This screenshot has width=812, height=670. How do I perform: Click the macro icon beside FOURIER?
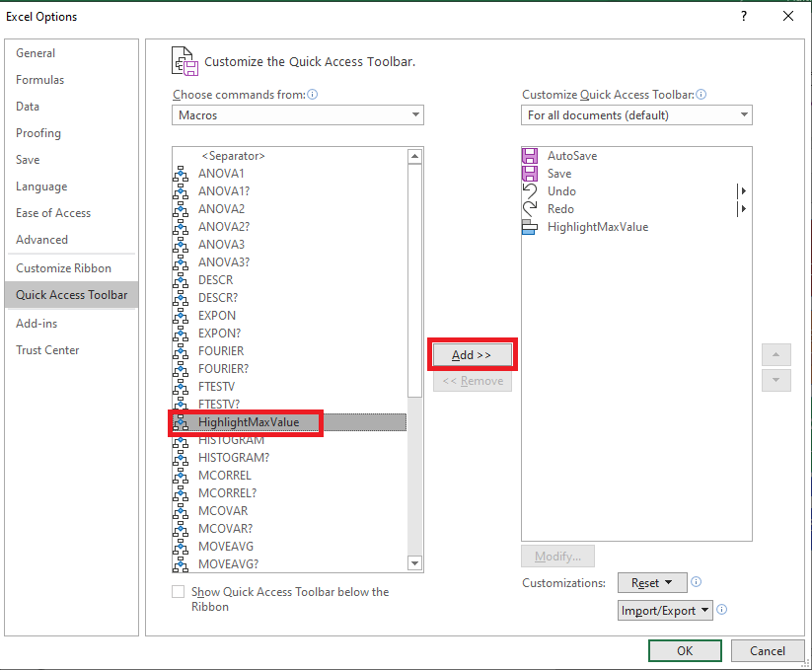pos(181,351)
